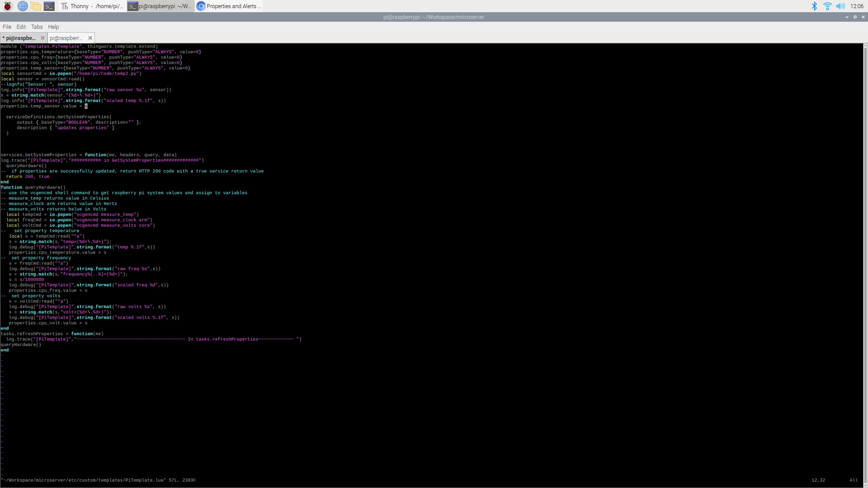Open the Help menu
This screenshot has height=488, width=868.
(53, 27)
